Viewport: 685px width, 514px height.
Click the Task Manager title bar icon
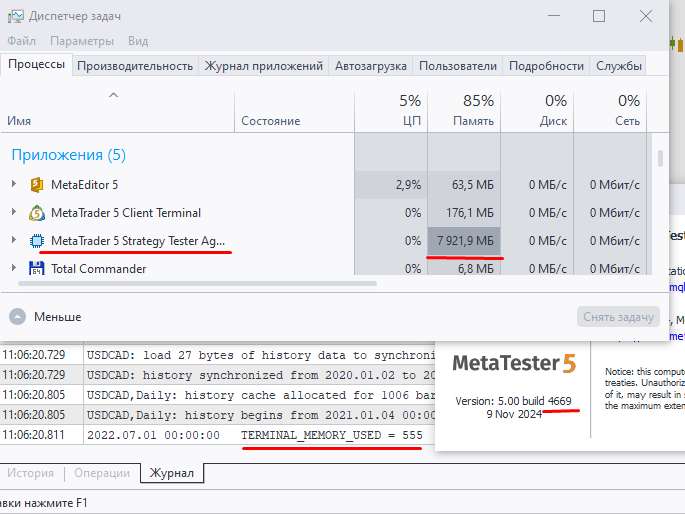[15, 17]
